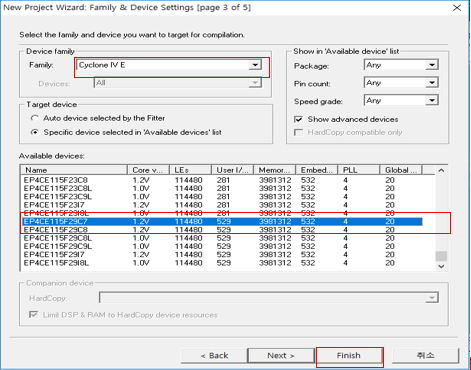This screenshot has height=370, width=471.
Task: Sort devices by Name column header
Action: [x=74, y=170]
